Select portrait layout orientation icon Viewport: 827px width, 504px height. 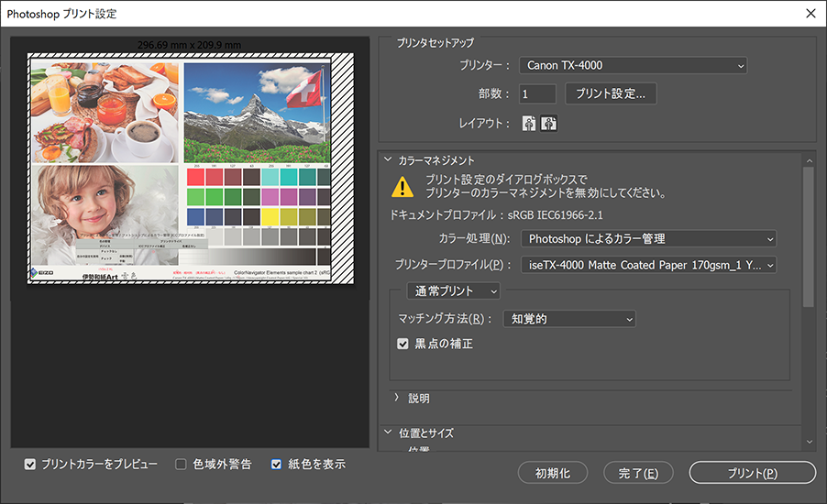528,124
